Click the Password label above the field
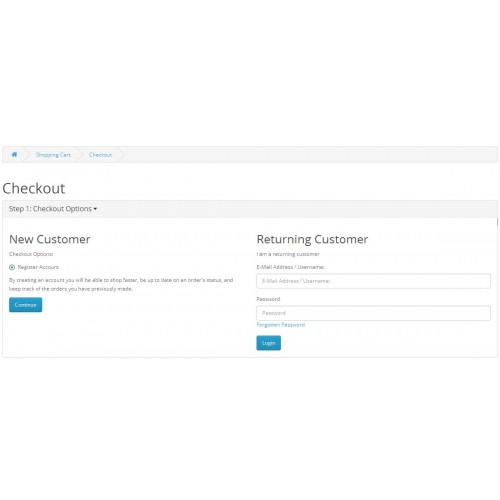The height and width of the screenshot is (500, 500). (268, 299)
